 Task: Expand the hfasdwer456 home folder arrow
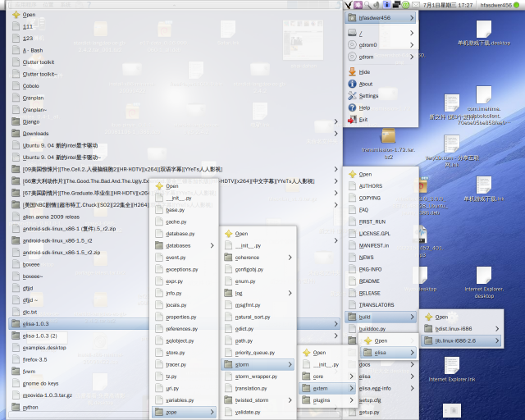[412, 18]
